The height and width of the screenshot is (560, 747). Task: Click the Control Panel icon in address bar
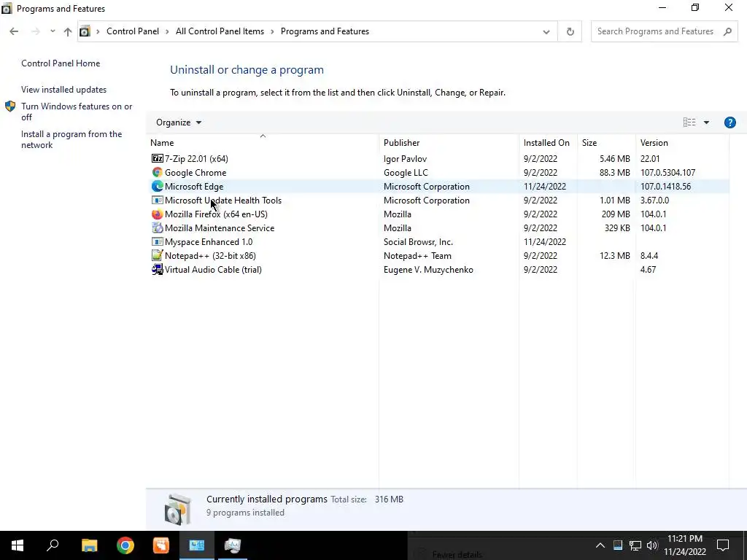(x=85, y=31)
